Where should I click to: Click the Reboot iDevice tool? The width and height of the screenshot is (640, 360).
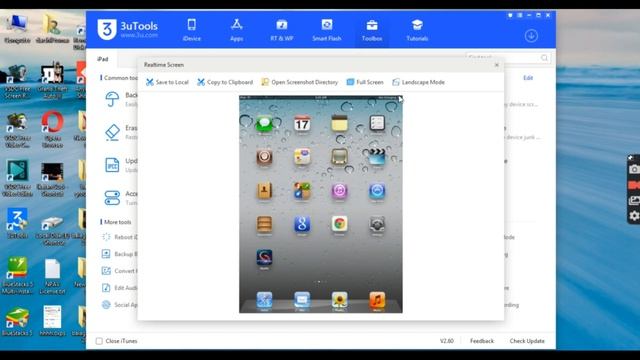(x=120, y=237)
